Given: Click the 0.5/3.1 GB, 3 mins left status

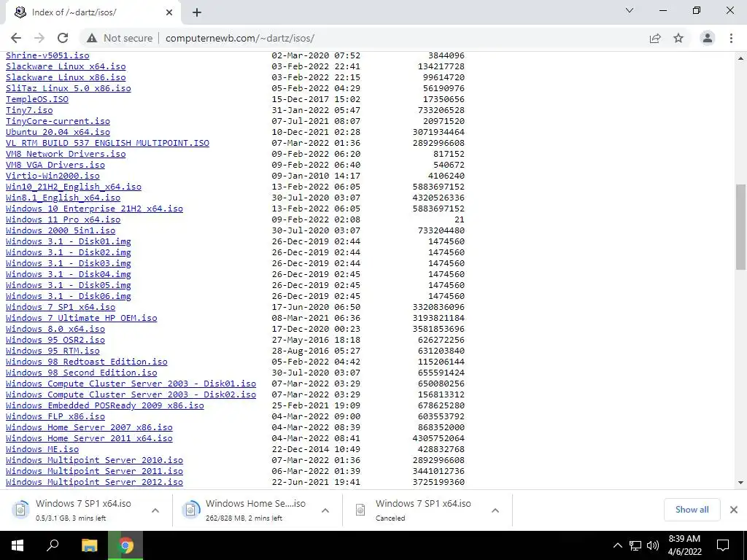Looking at the screenshot, I should [x=71, y=518].
